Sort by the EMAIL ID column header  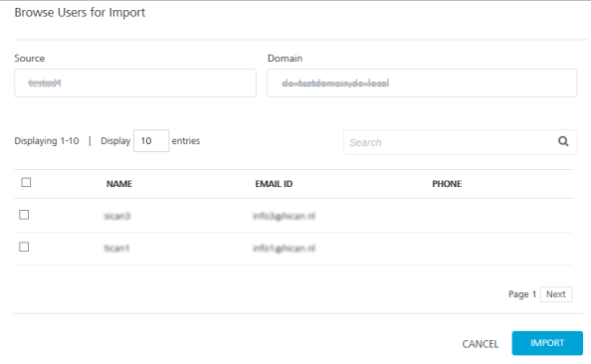coord(274,184)
